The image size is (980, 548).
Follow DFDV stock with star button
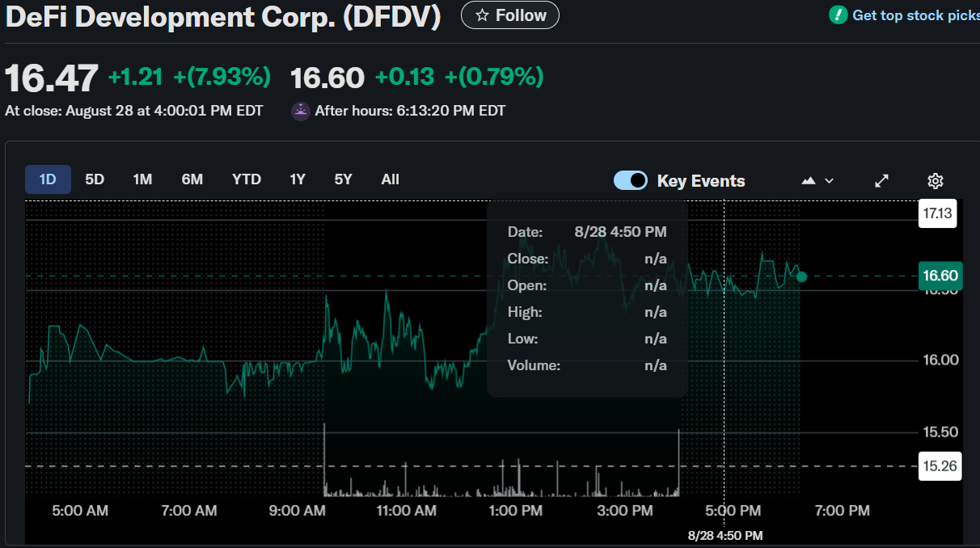(509, 15)
